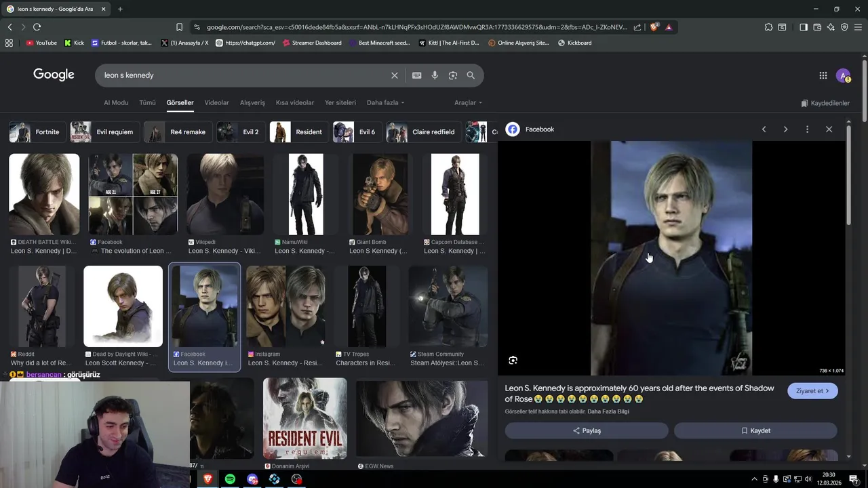Go to the Google logo homepage
The height and width of the screenshot is (488, 868).
[54, 75]
